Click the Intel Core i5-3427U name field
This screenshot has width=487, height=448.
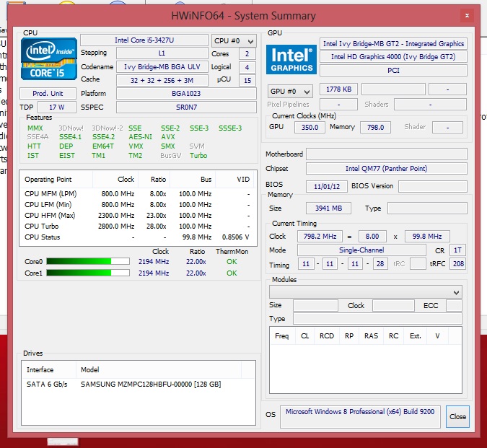(x=144, y=40)
